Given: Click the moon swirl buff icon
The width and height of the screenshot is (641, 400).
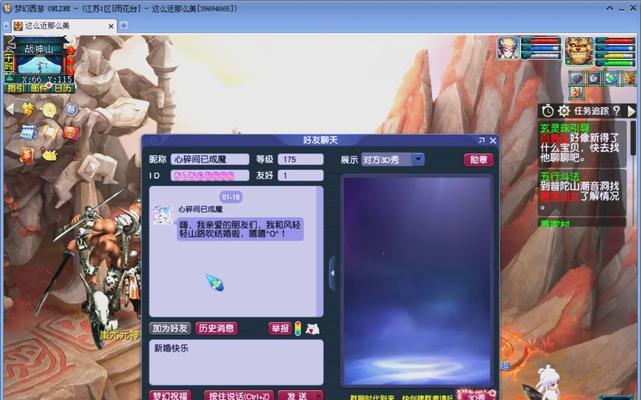Looking at the screenshot, I should [594, 79].
